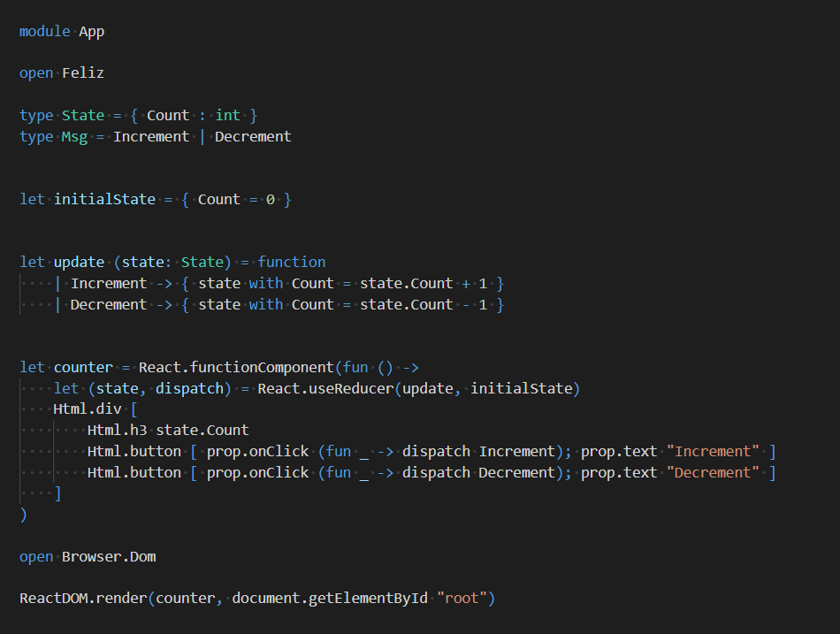
Task: Click the 'Msg' type name
Action: [x=74, y=137]
